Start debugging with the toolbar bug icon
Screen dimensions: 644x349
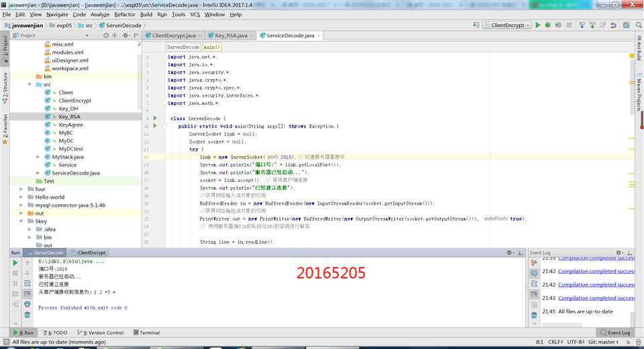pos(548,25)
